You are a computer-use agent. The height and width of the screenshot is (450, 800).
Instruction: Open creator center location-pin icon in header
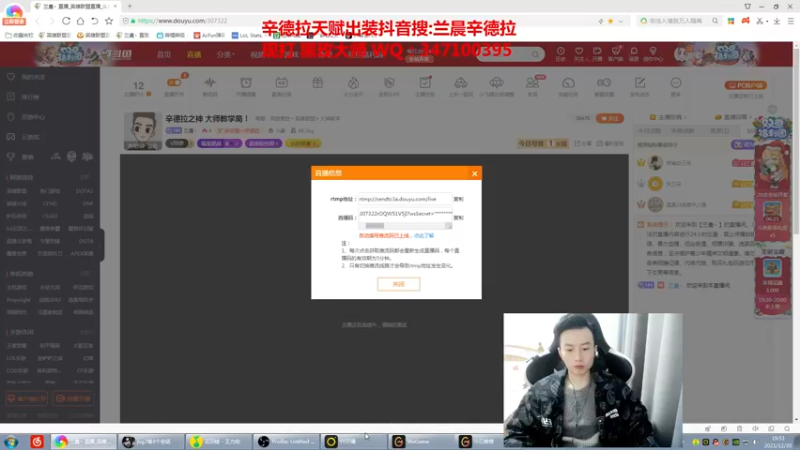[653, 54]
